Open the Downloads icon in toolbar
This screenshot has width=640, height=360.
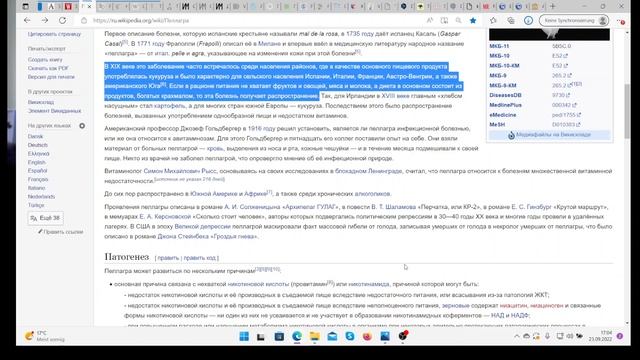pyautogui.click(x=528, y=20)
